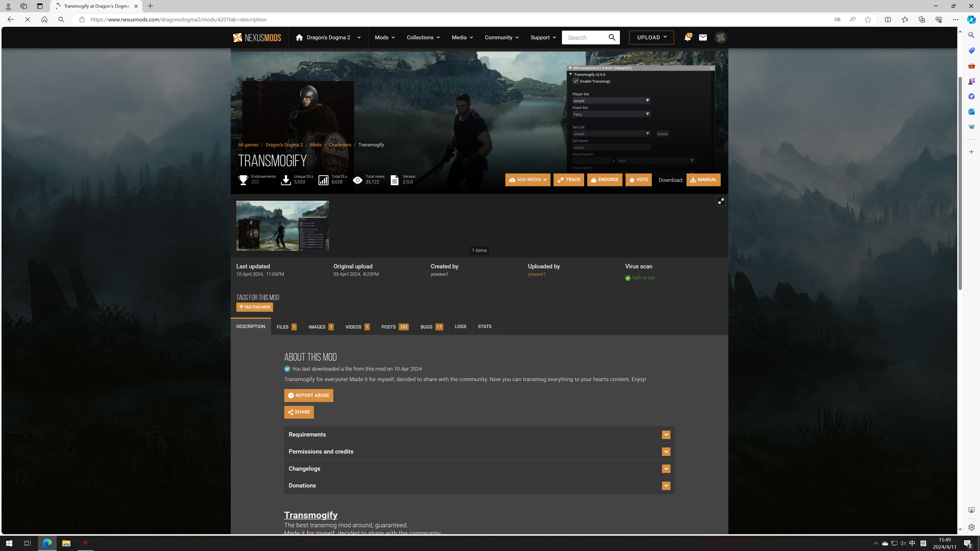Open the tab actions menu icon

click(40, 6)
